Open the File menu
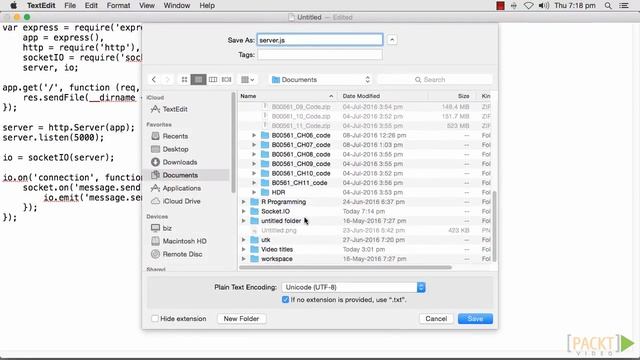This screenshot has height=360, width=640. (70, 5)
